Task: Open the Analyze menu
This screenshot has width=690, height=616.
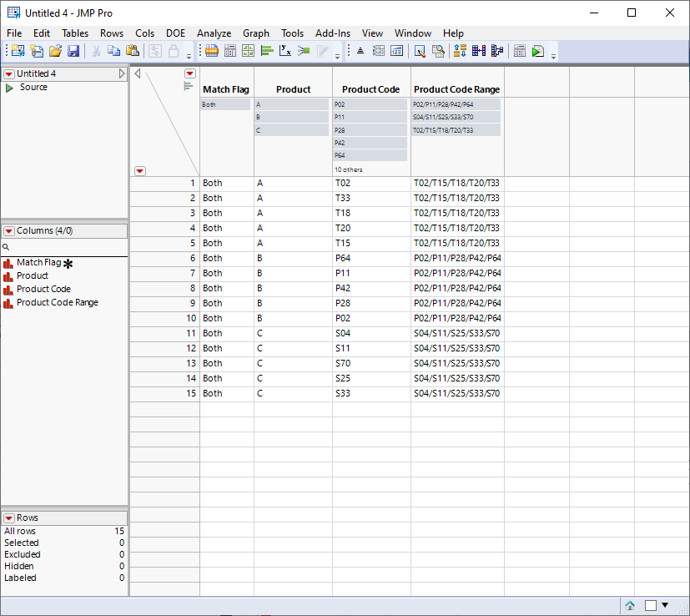Action: pyautogui.click(x=214, y=33)
